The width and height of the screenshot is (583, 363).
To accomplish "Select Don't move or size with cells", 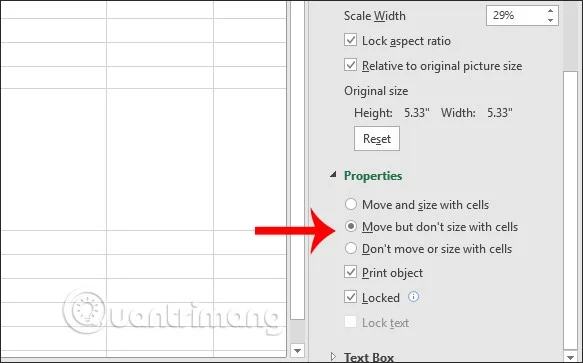I will [351, 248].
